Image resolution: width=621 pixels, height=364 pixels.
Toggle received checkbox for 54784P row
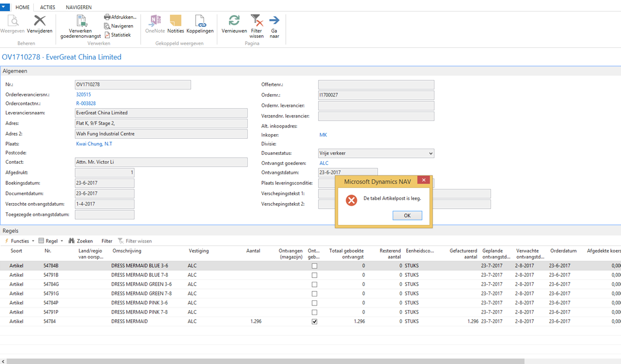[315, 303]
